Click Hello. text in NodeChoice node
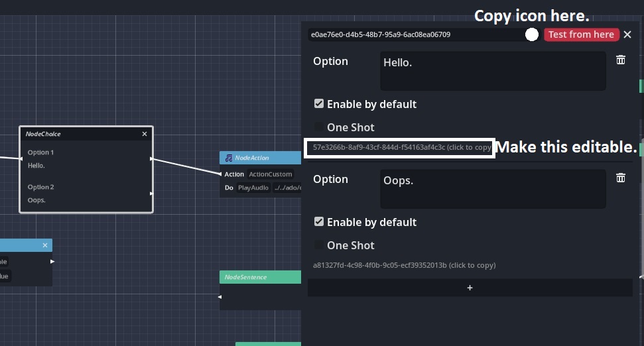Viewport: 644px width, 346px height. point(36,166)
